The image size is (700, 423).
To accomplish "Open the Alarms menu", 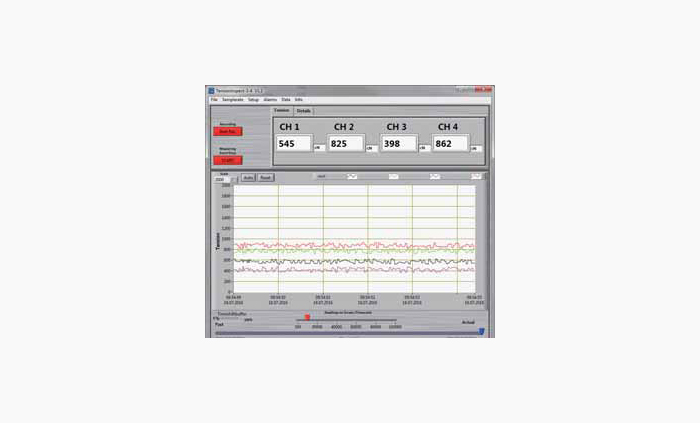I will 270,100.
